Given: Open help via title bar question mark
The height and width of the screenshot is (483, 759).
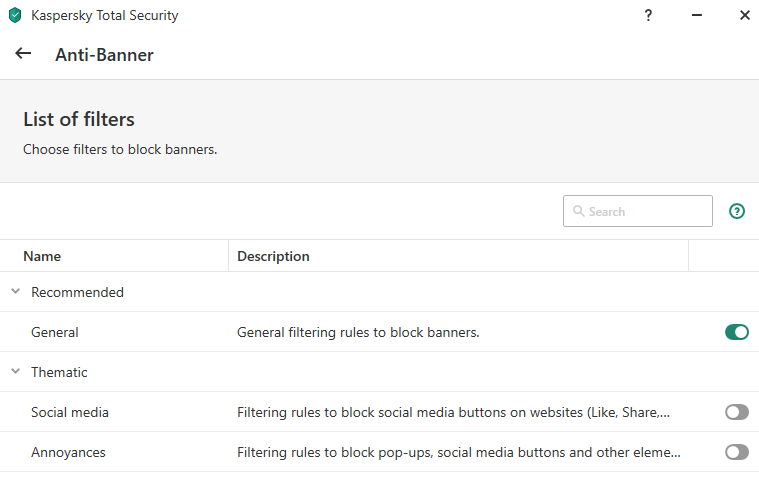Looking at the screenshot, I should pyautogui.click(x=648, y=15).
